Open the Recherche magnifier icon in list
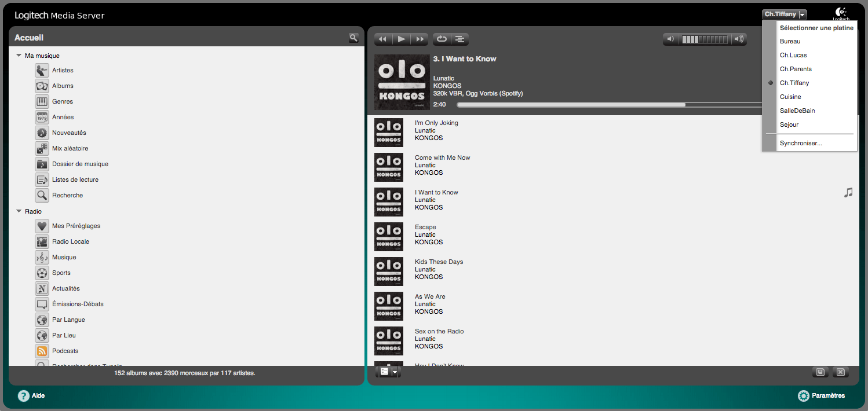This screenshot has height=411, width=868. click(x=42, y=195)
